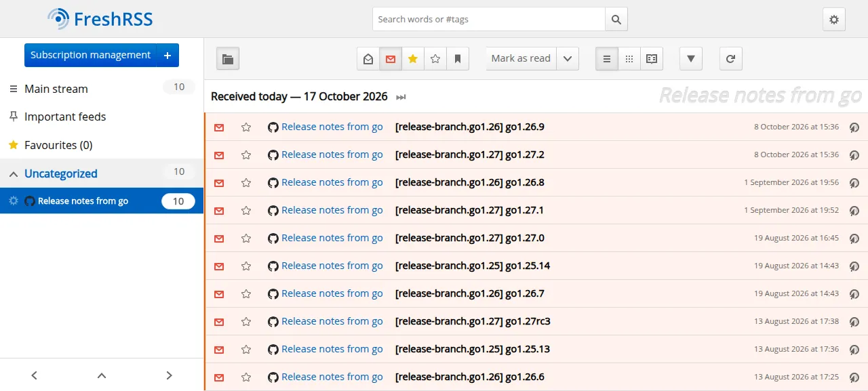Image resolution: width=868 pixels, height=391 pixels.
Task: Switch to global grid view
Action: pos(629,59)
